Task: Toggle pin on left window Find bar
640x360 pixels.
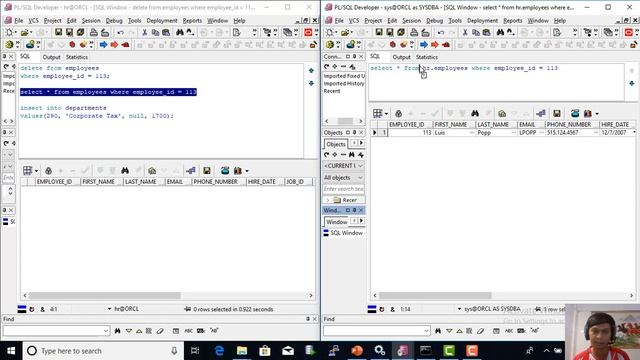Action: coord(308,319)
